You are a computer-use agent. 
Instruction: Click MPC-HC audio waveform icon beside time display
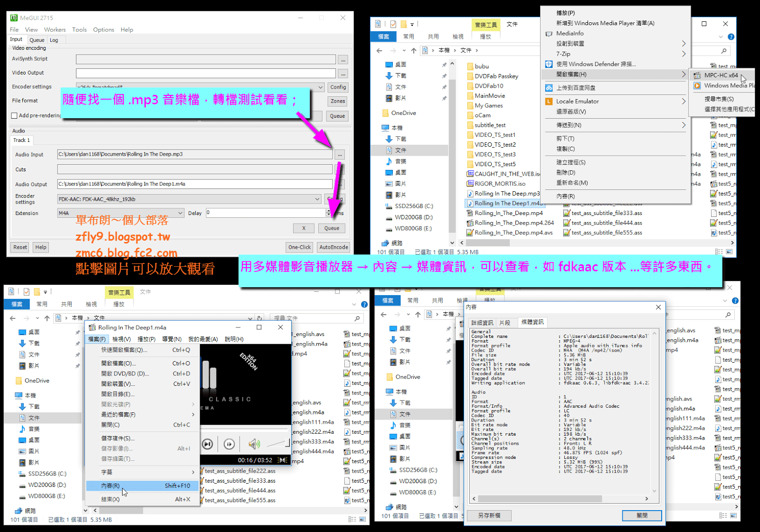coord(283,460)
